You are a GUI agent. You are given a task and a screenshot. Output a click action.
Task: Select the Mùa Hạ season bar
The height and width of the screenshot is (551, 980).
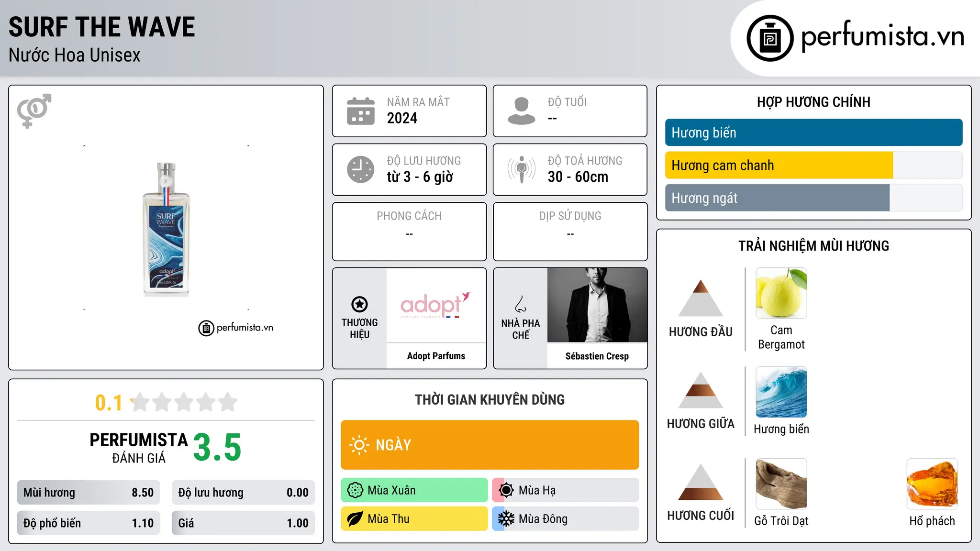566,490
